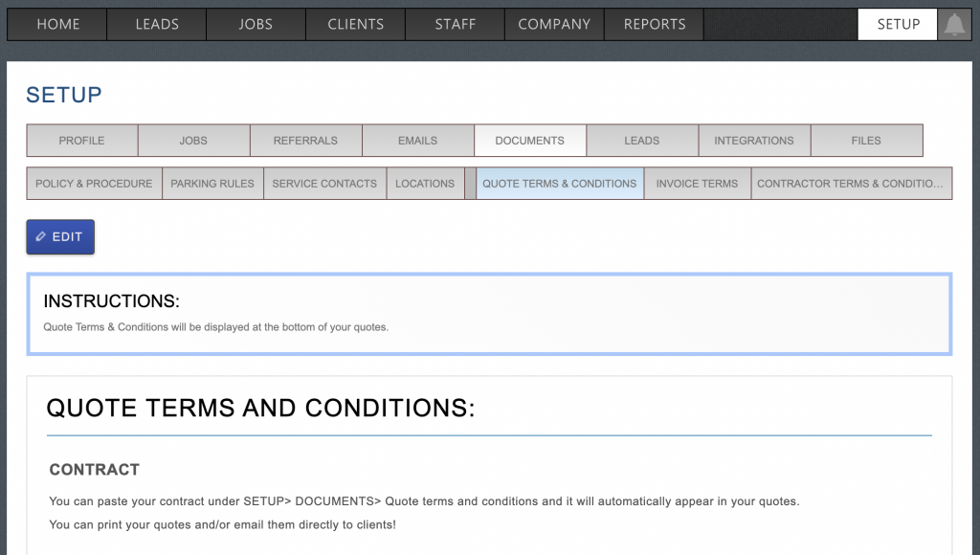Open the Integrations setup tab
This screenshot has height=555, width=980.
tap(753, 141)
